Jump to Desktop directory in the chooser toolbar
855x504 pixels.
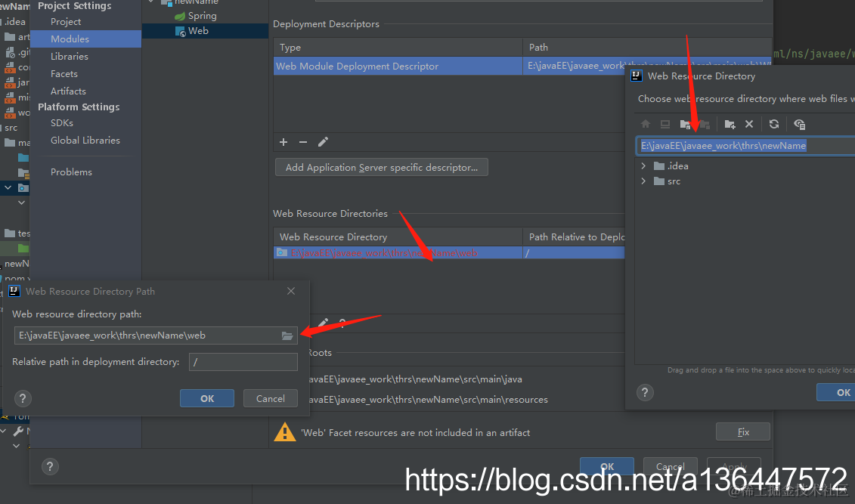point(664,124)
